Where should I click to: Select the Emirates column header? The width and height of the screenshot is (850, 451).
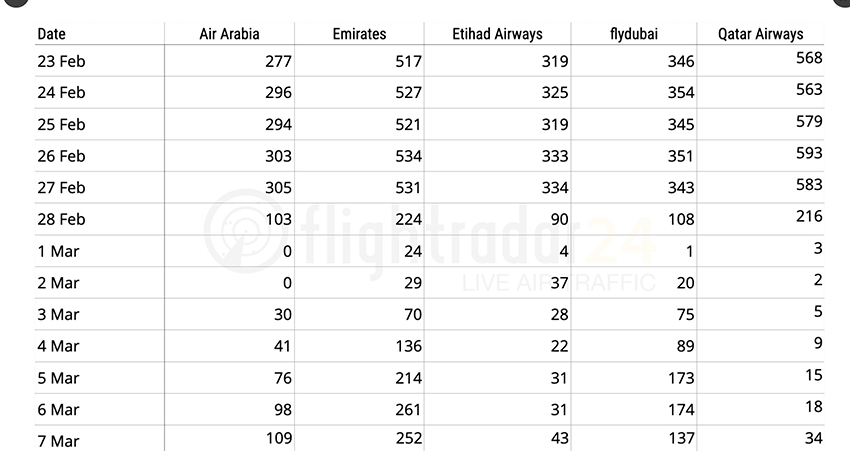359,34
